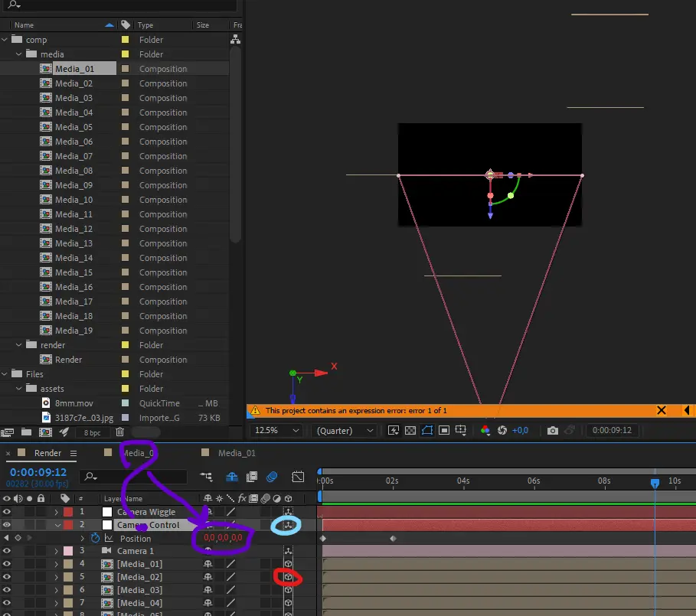Viewport: 696px width, 616px height.
Task: Click the red label of Camera Wiggle
Action: [67, 512]
